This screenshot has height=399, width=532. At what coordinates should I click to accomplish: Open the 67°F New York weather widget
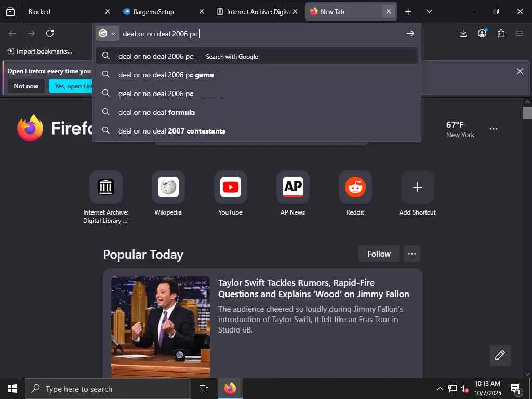click(460, 129)
